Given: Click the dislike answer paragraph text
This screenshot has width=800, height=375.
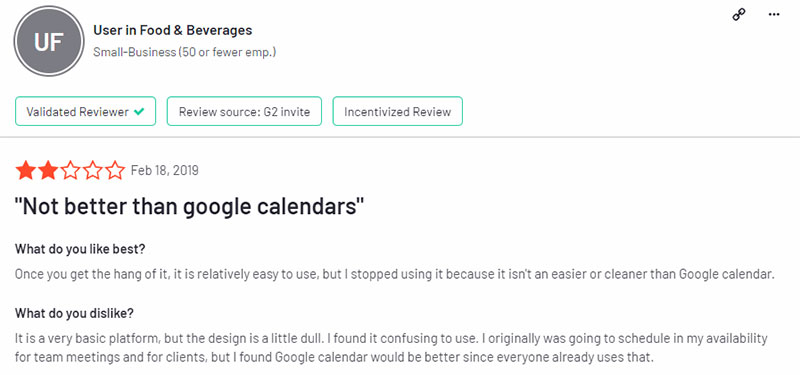Looking at the screenshot, I should (391, 347).
